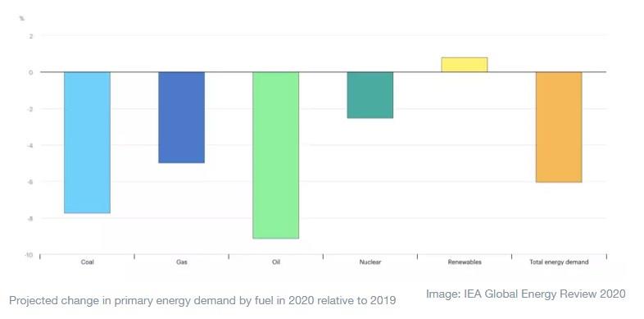Select the Oil axis label

(276, 262)
